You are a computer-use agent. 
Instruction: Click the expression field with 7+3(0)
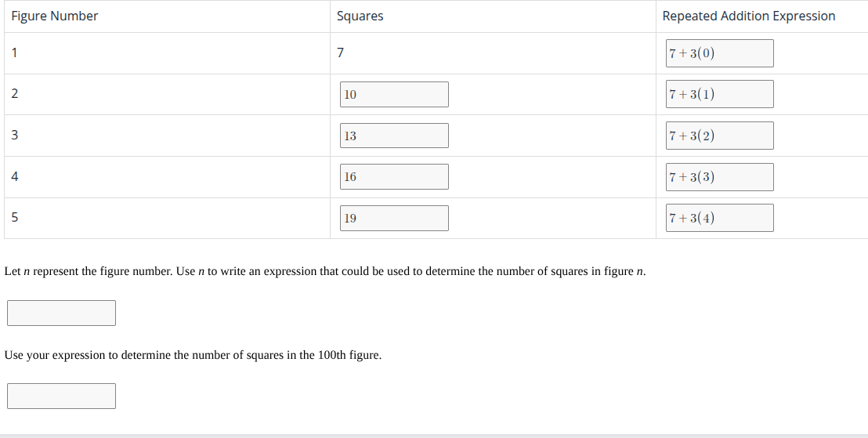[719, 53]
